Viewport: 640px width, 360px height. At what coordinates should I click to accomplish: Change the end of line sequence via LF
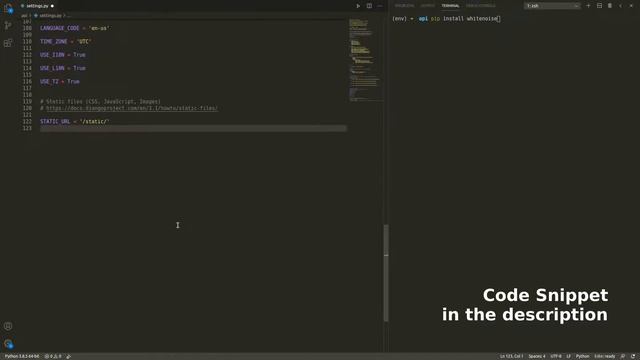(568, 356)
